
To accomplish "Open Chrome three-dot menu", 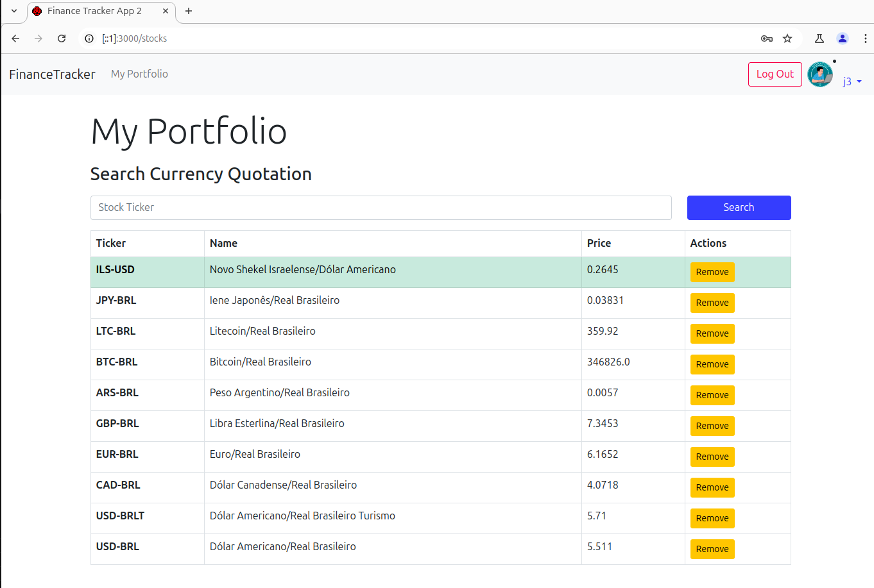I will (x=865, y=38).
